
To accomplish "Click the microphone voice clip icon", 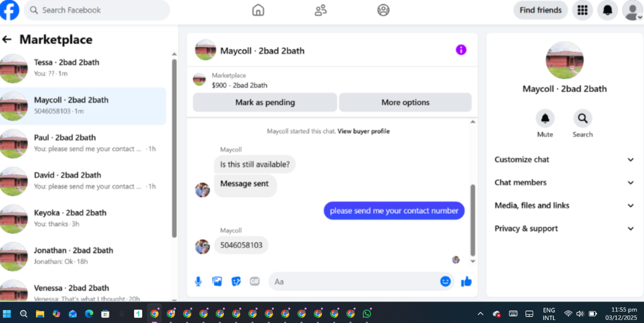I will coord(198,281).
